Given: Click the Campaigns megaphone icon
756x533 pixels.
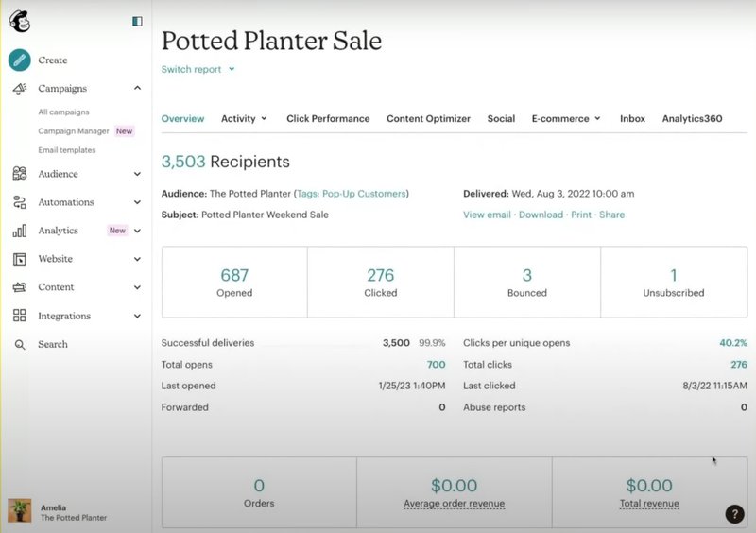Looking at the screenshot, I should tap(20, 88).
